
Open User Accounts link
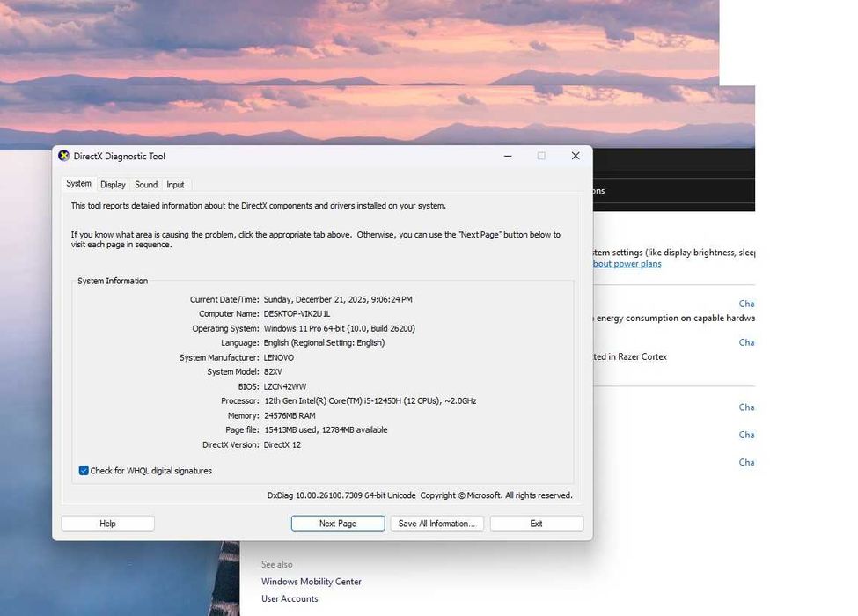[290, 598]
